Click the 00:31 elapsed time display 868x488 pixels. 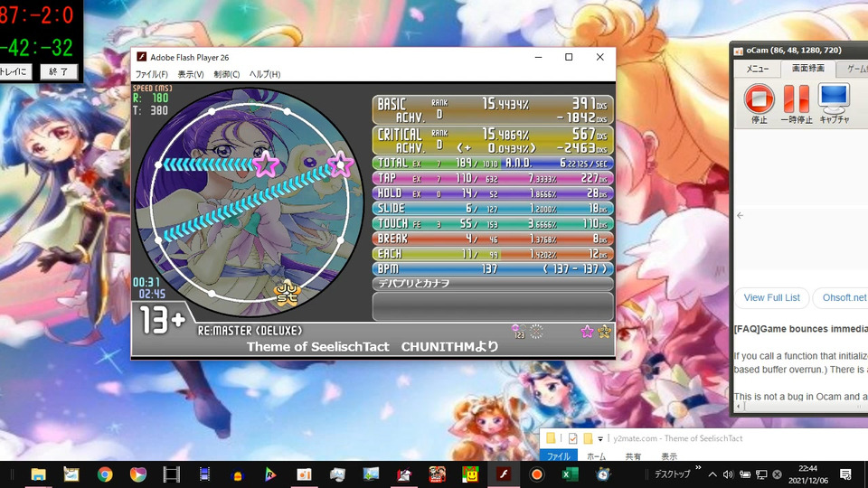point(146,282)
